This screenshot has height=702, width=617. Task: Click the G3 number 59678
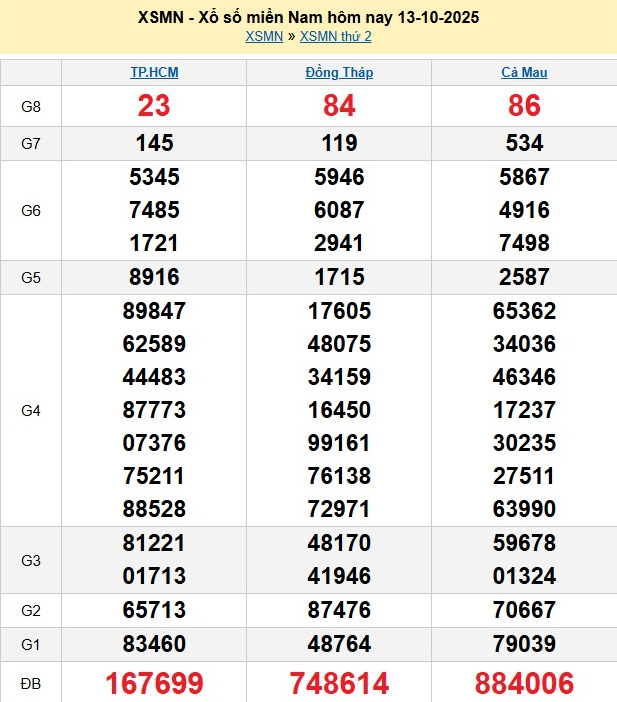click(524, 543)
